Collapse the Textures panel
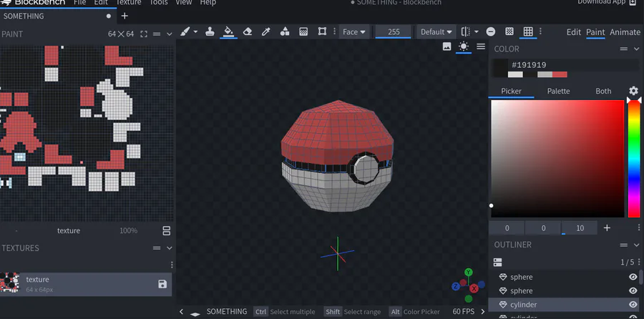This screenshot has height=319, width=644. coord(169,248)
